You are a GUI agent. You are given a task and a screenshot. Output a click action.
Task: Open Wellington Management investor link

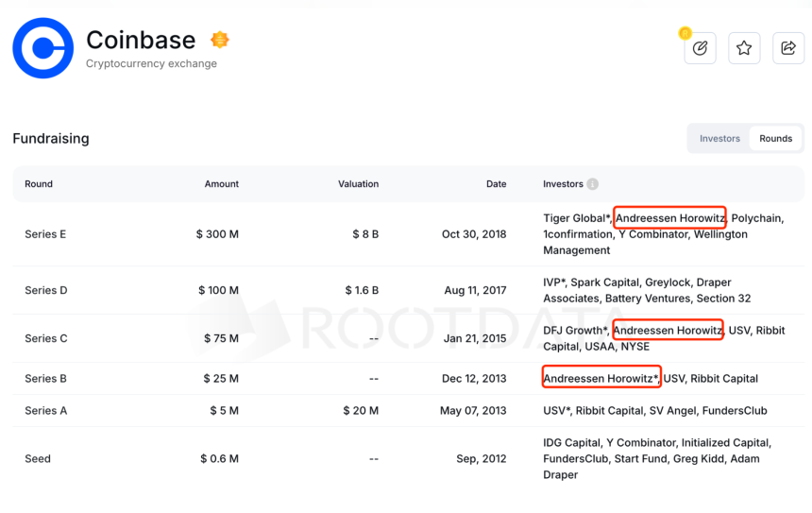pos(645,242)
